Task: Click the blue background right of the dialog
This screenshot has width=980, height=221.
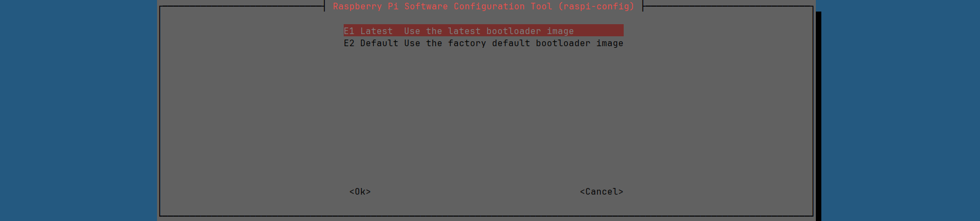Action: [x=900, y=110]
